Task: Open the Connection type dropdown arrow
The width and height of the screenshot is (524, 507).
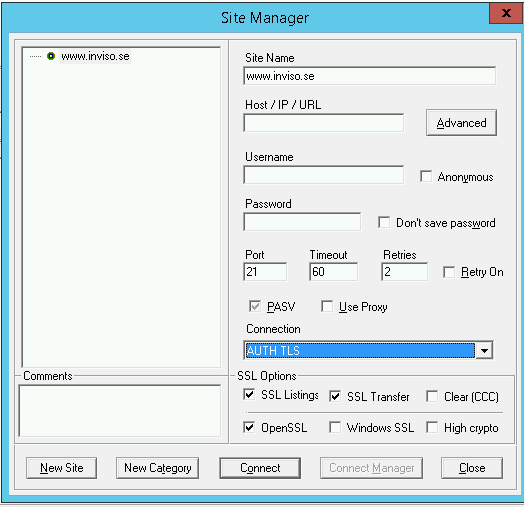Action: [x=484, y=350]
